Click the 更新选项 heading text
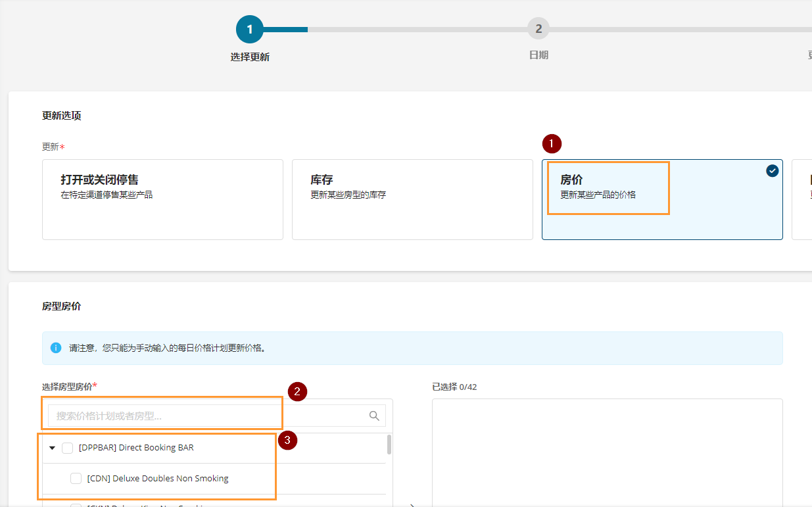This screenshot has height=507, width=812. pyautogui.click(x=62, y=116)
